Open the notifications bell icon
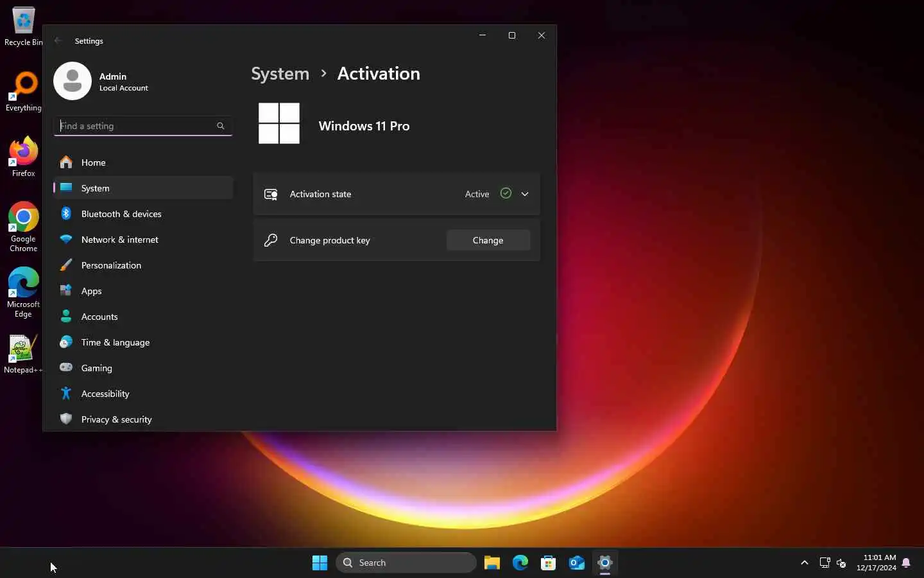924x578 pixels. [906, 563]
